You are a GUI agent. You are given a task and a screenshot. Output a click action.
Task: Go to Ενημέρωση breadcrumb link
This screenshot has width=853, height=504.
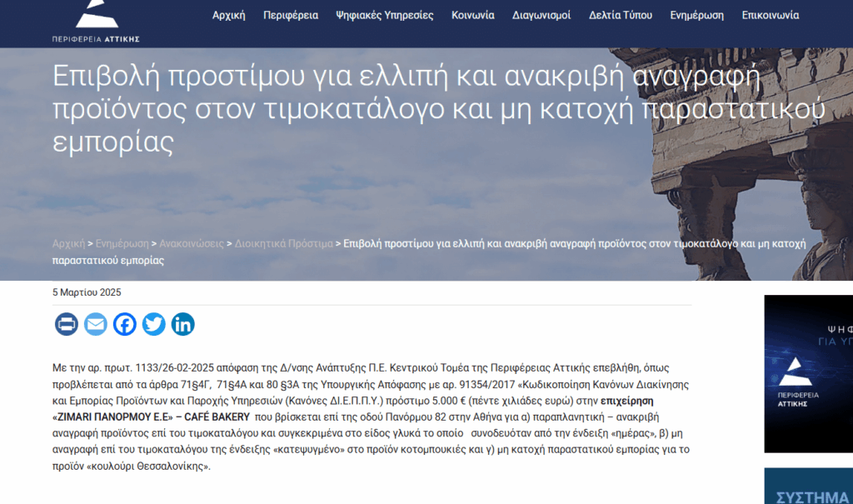(x=122, y=244)
